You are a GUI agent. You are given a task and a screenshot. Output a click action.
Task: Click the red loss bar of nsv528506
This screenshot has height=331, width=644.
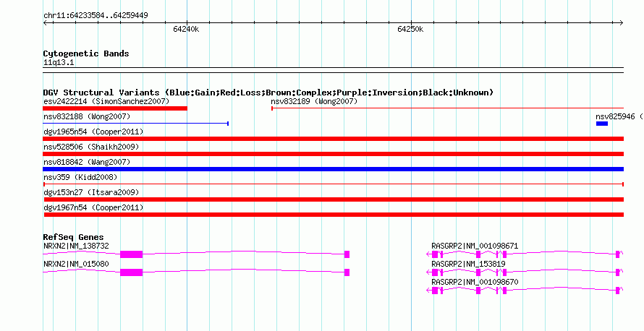point(334,154)
